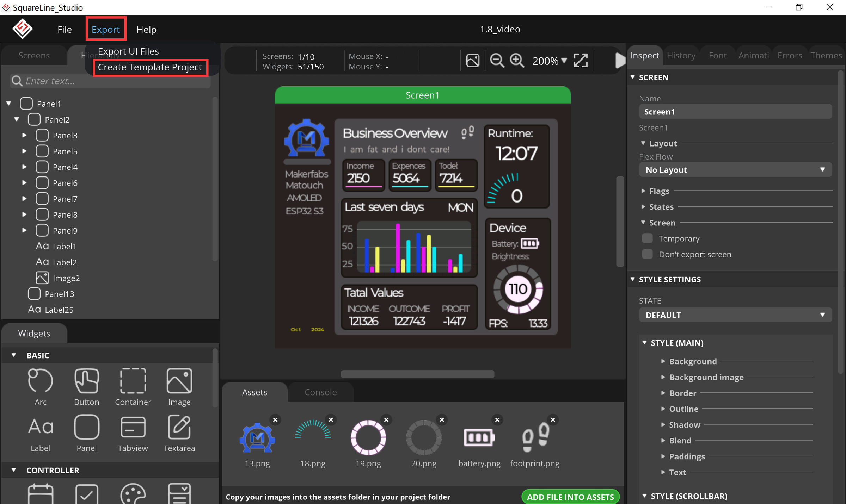Click the play button beside the canvas toolbar
This screenshot has width=846, height=504.
coord(620,61)
